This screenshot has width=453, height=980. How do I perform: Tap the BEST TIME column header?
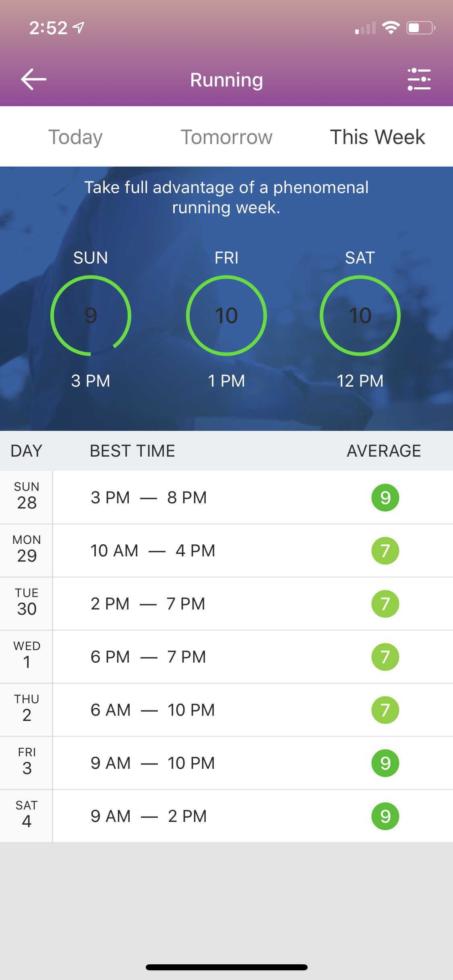[132, 451]
